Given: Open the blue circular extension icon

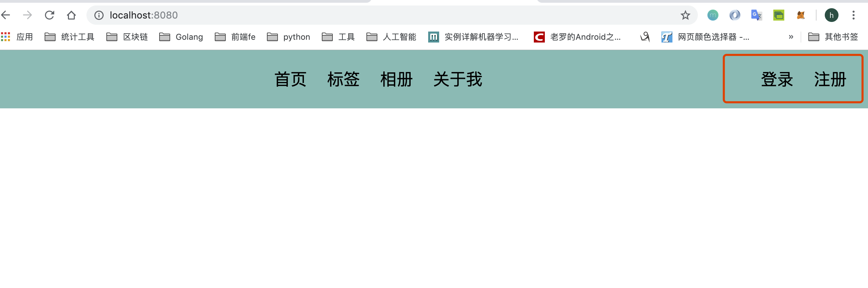Looking at the screenshot, I should pyautogui.click(x=735, y=15).
